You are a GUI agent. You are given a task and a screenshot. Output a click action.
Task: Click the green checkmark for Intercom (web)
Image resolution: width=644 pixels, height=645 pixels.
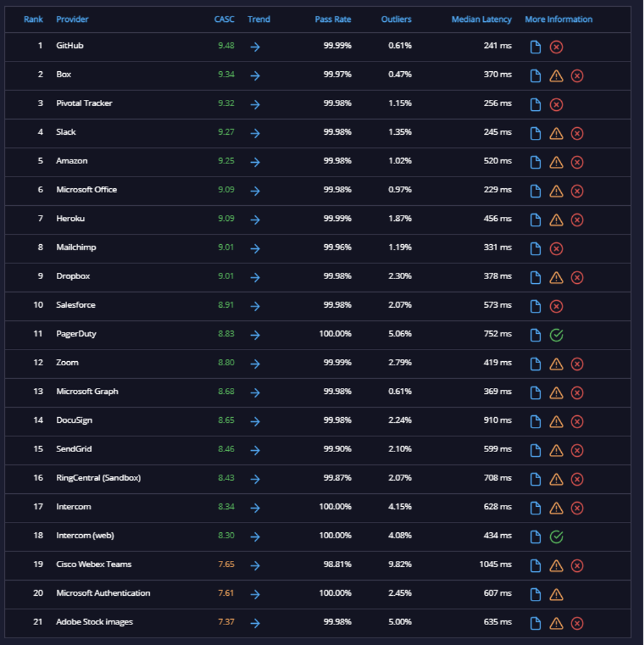point(556,537)
